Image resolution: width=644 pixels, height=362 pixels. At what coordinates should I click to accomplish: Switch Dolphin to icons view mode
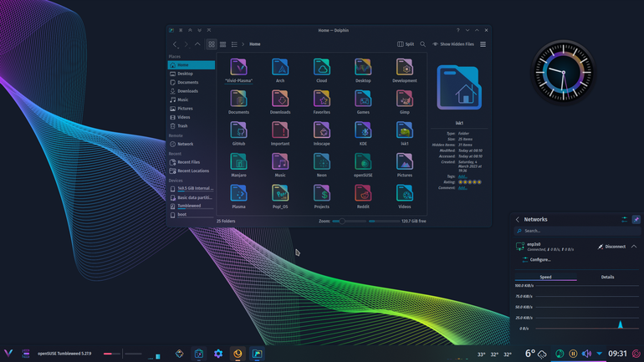click(x=212, y=44)
